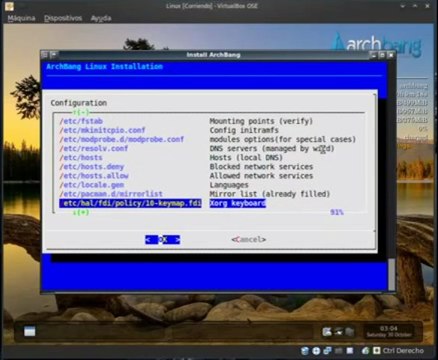Click the VirtualBox shared folders status icon

pyautogui.click(x=350, y=351)
